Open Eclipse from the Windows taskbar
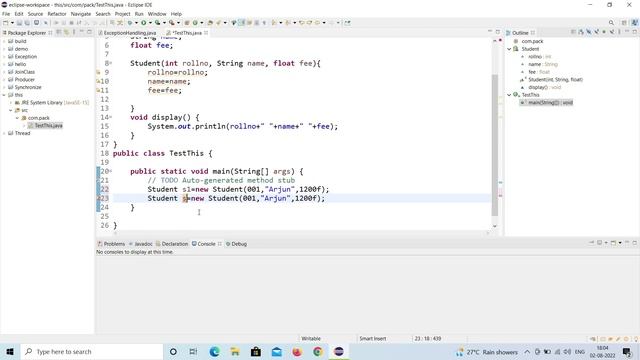Screen dimensions: 640x360 [338, 351]
